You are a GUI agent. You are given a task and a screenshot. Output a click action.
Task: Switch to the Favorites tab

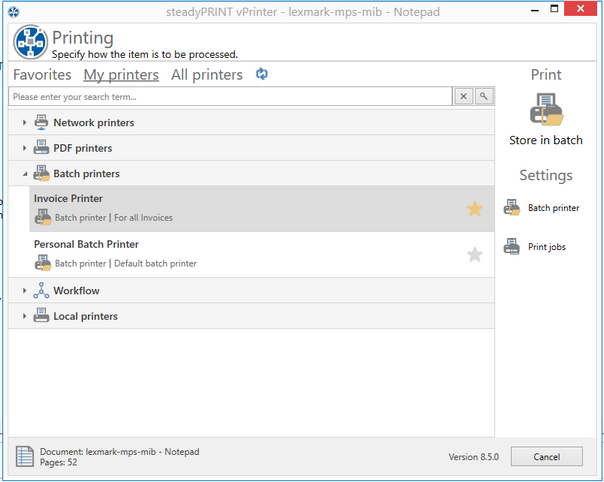[x=42, y=75]
